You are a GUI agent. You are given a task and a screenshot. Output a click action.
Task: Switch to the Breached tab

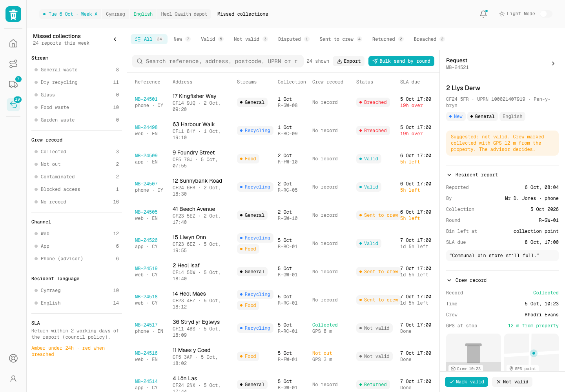coord(429,39)
